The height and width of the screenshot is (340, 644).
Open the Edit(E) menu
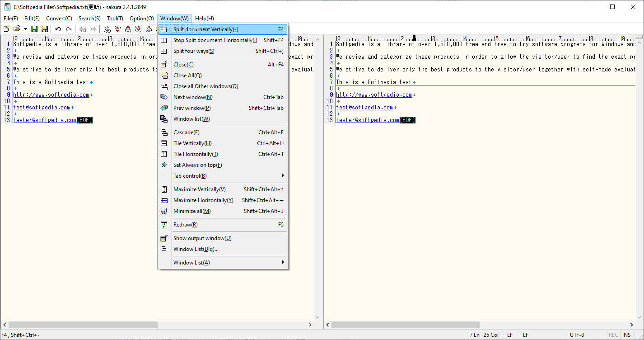32,19
